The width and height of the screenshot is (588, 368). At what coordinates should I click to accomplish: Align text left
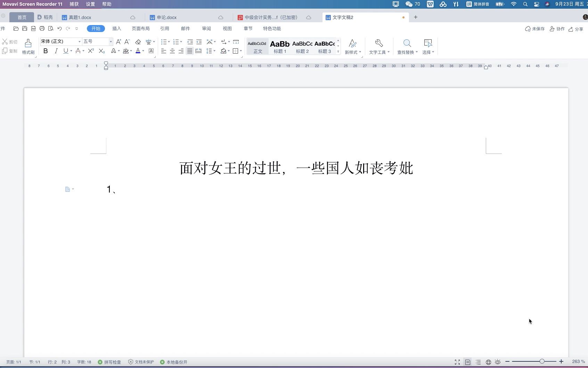pyautogui.click(x=163, y=51)
